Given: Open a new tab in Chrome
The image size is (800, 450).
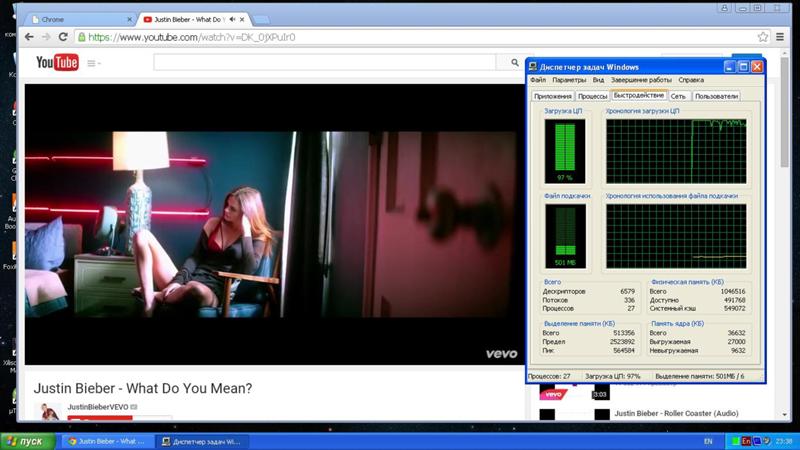Looking at the screenshot, I should 261,20.
